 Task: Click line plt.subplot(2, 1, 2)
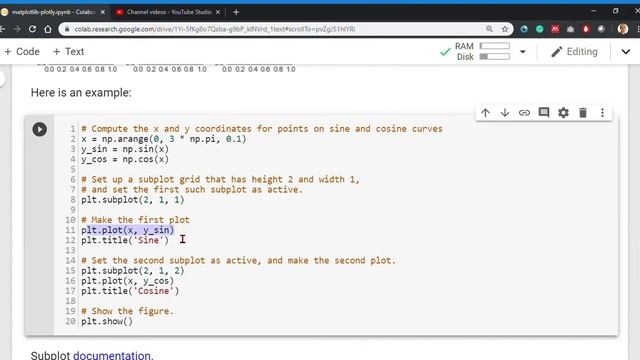[x=133, y=271]
